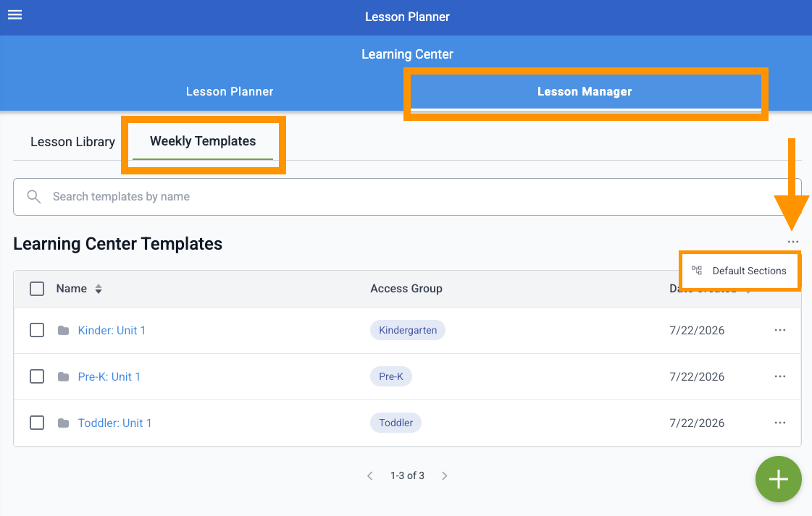Open the hamburger navigation menu
Image resolution: width=812 pixels, height=516 pixels.
click(x=15, y=14)
